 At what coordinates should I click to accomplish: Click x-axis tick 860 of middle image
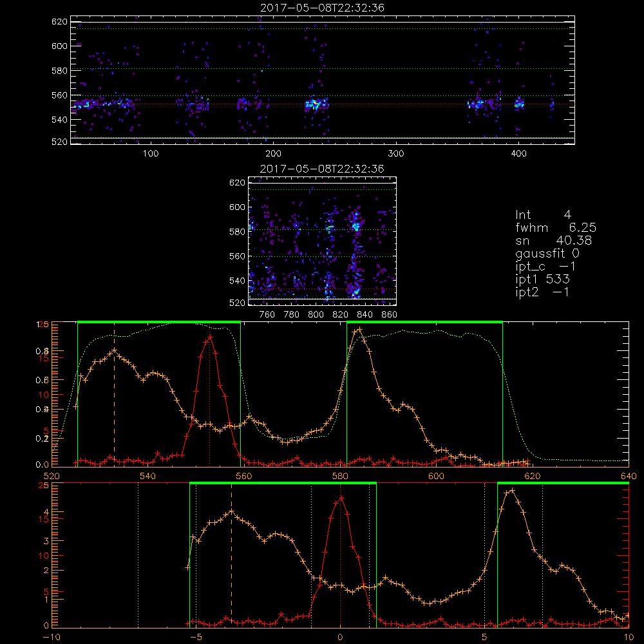[x=390, y=315]
